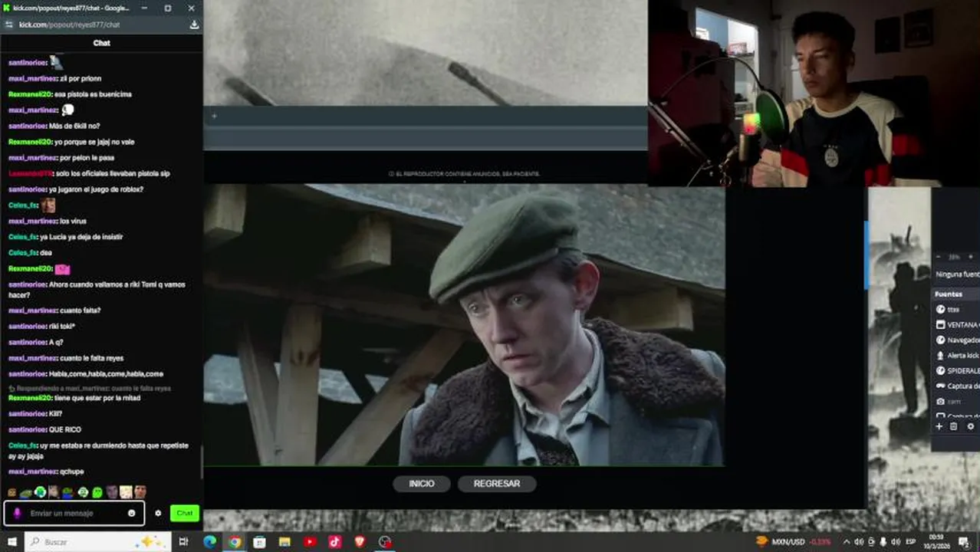Click the ESP language indicator

[x=911, y=542]
